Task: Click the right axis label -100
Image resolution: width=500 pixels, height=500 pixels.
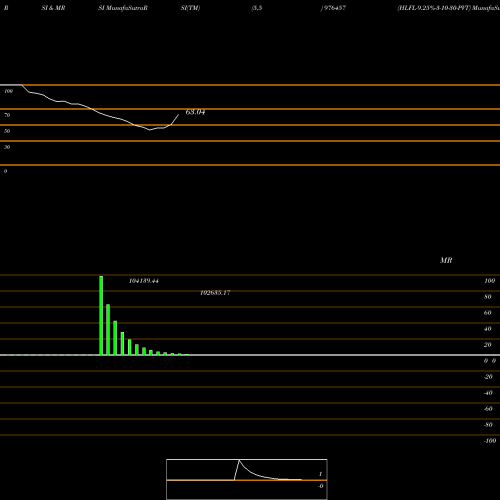Action: pos(490,441)
